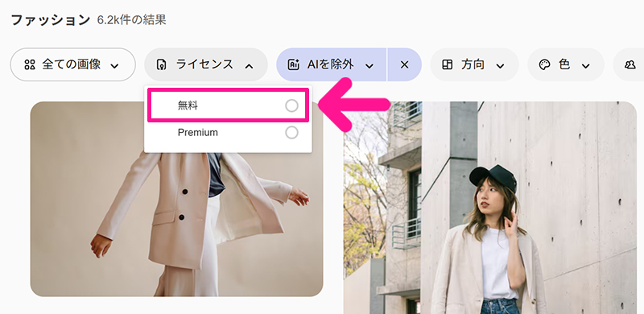This screenshot has width=644, height=314.
Task: Open the woman in black cap photo
Action: 490,208
